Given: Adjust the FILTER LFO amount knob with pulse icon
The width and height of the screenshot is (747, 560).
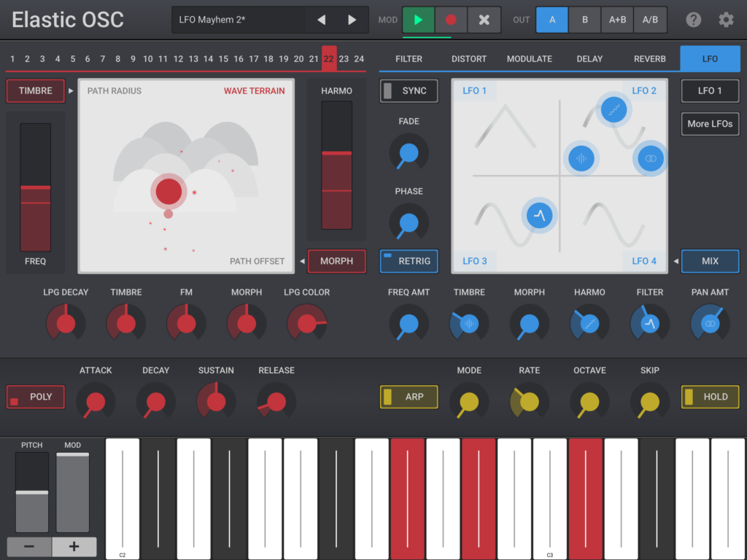Looking at the screenshot, I should (650, 323).
